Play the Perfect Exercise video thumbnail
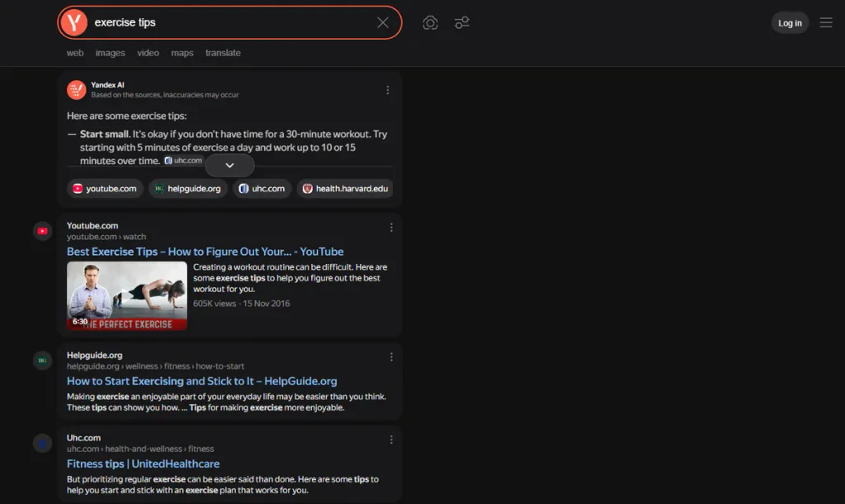 pos(127,295)
